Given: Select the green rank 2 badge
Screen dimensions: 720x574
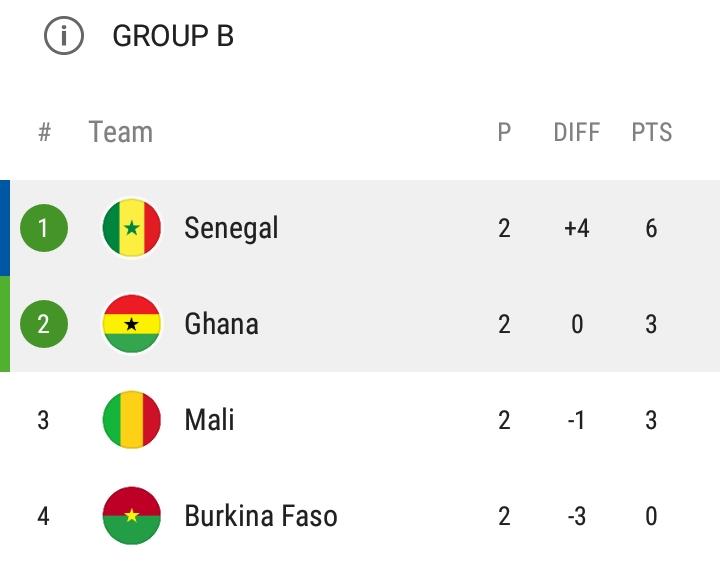Looking at the screenshot, I should [x=44, y=324].
